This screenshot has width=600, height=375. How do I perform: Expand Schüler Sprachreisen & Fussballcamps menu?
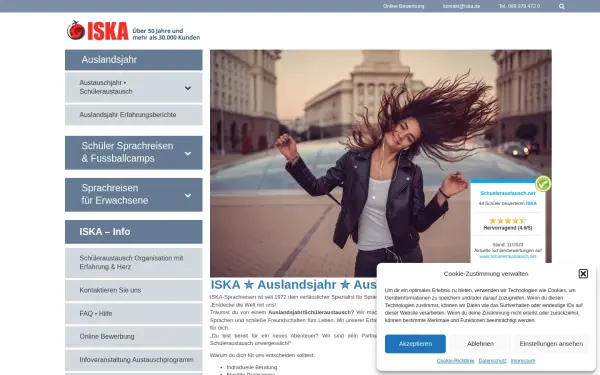188,153
